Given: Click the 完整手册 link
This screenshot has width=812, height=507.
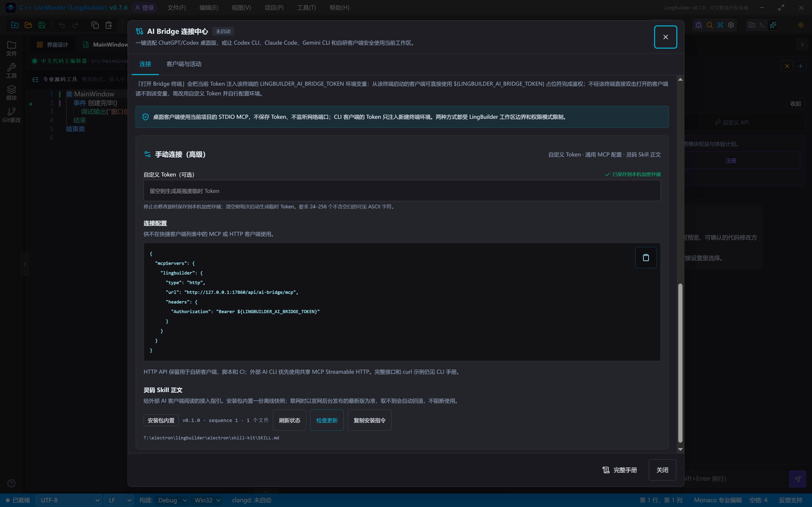Looking at the screenshot, I should coord(619,470).
